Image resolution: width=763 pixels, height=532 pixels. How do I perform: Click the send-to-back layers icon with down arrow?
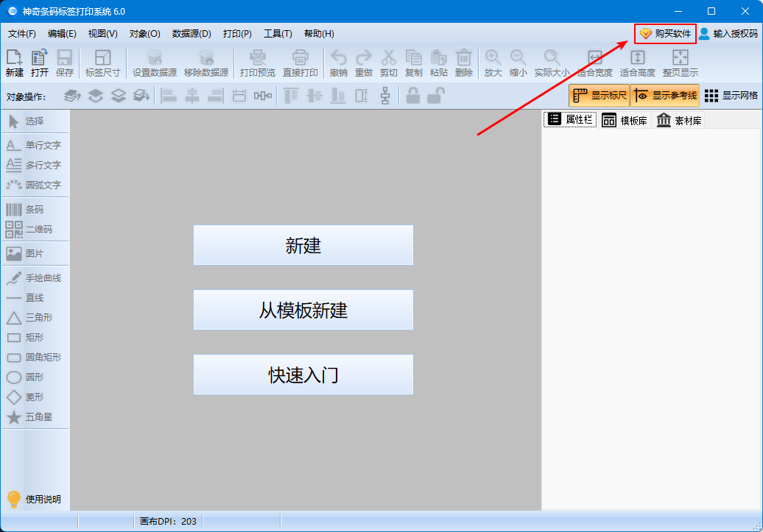pyautogui.click(x=141, y=96)
